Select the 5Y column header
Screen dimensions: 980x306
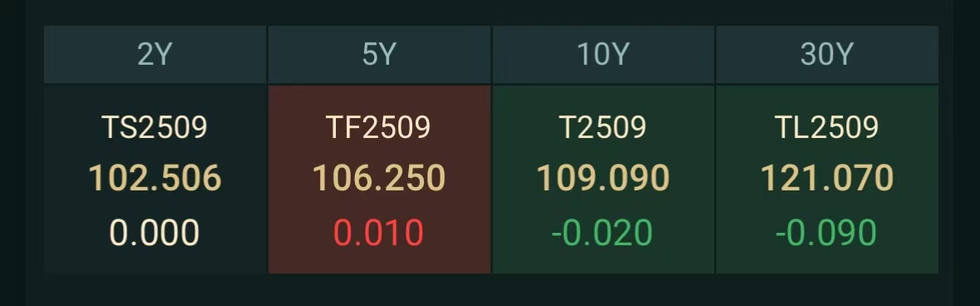click(379, 54)
